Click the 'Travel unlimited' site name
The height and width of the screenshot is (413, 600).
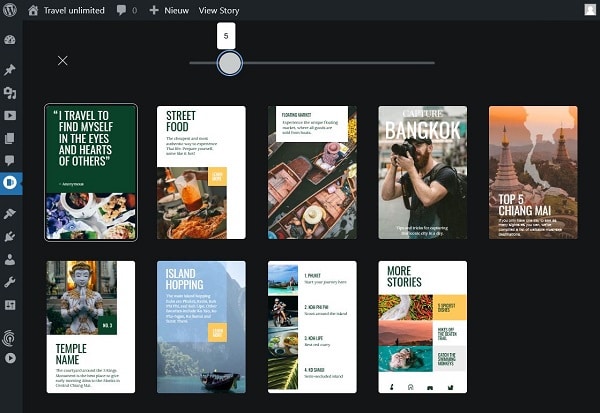74,10
